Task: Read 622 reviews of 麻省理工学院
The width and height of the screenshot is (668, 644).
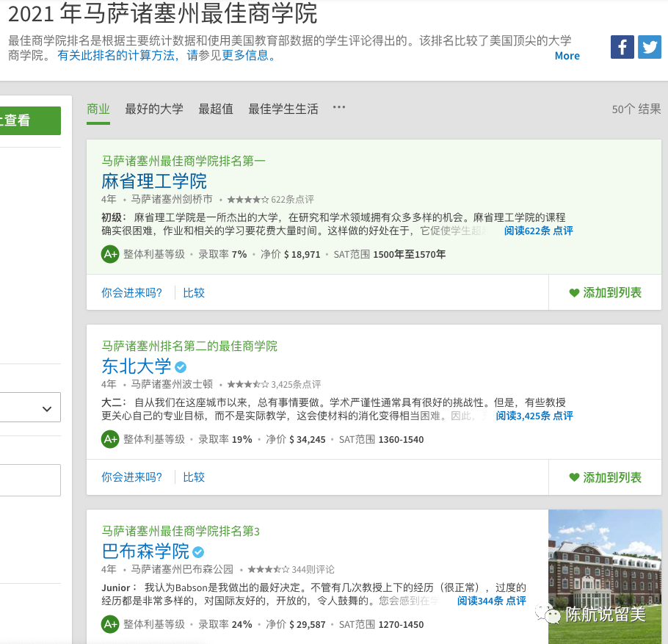Action: coord(539,231)
